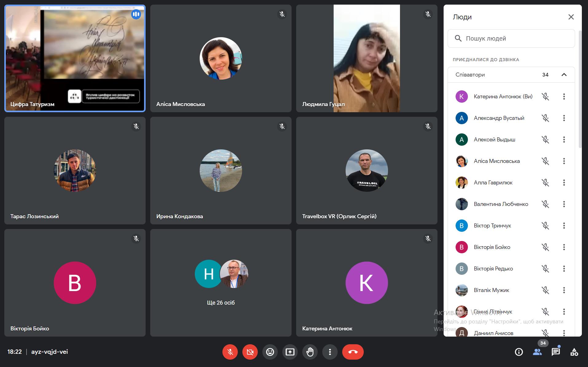
Task: Hang up using the red leave call button
Action: coord(353,352)
